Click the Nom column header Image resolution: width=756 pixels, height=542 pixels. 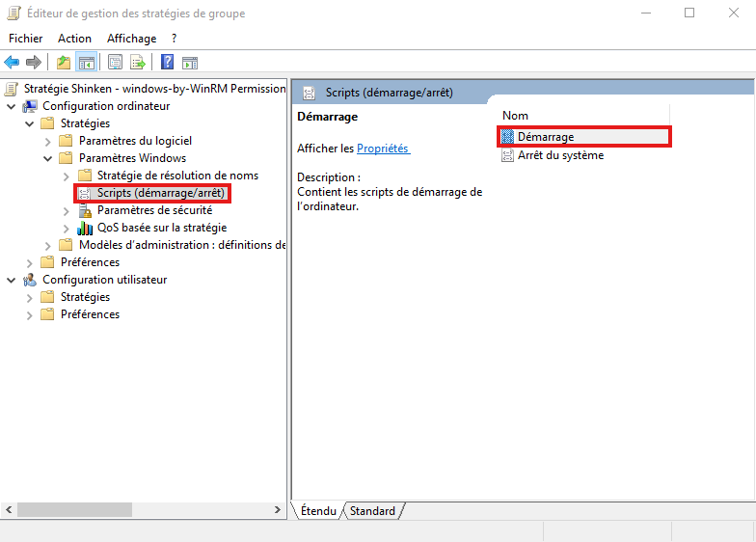click(516, 116)
